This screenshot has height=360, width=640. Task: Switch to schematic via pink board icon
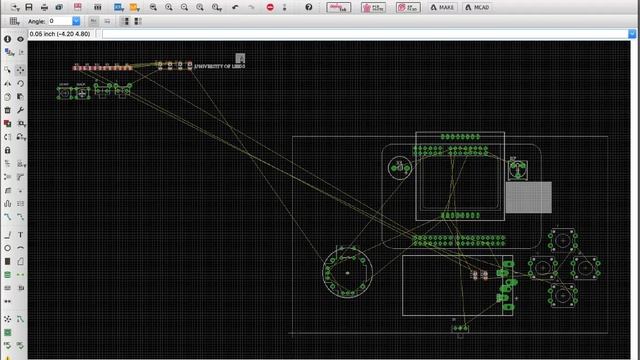tap(78, 7)
